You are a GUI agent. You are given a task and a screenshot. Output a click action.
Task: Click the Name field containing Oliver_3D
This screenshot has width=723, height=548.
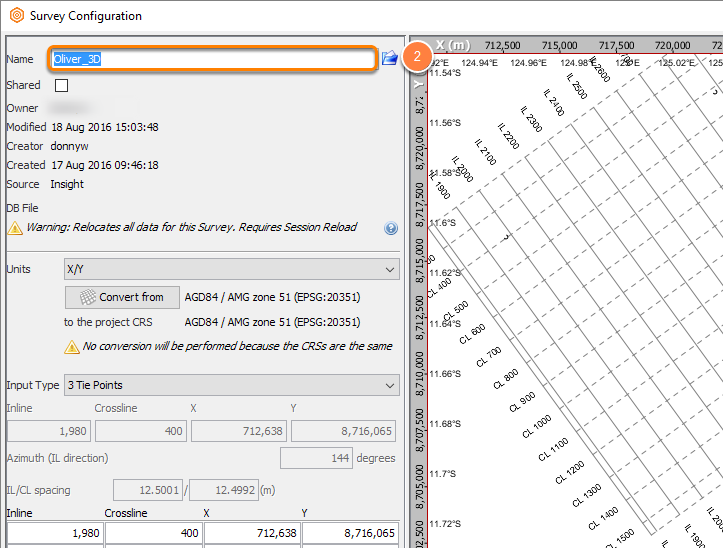pos(212,59)
